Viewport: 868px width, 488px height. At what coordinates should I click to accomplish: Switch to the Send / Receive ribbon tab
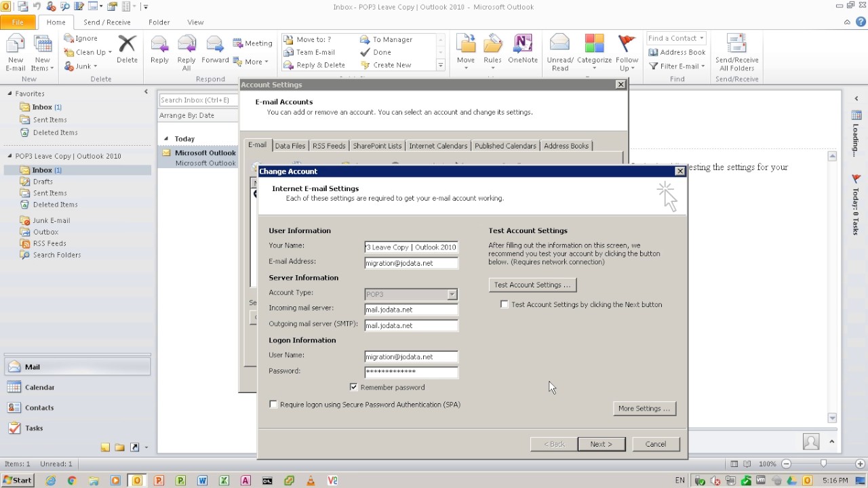point(107,22)
